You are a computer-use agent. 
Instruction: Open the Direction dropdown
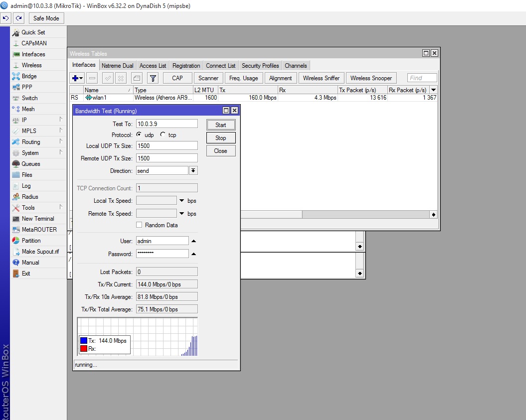(193, 170)
